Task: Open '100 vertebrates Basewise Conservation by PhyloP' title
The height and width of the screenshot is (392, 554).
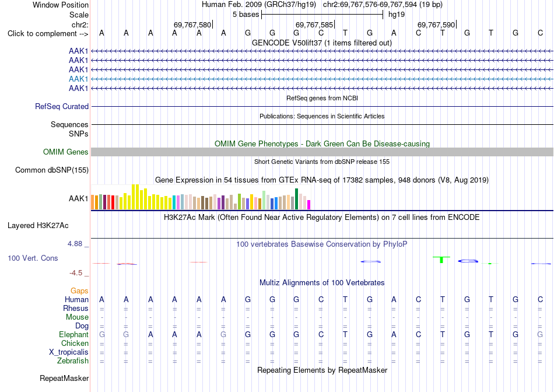Action: tap(321, 244)
